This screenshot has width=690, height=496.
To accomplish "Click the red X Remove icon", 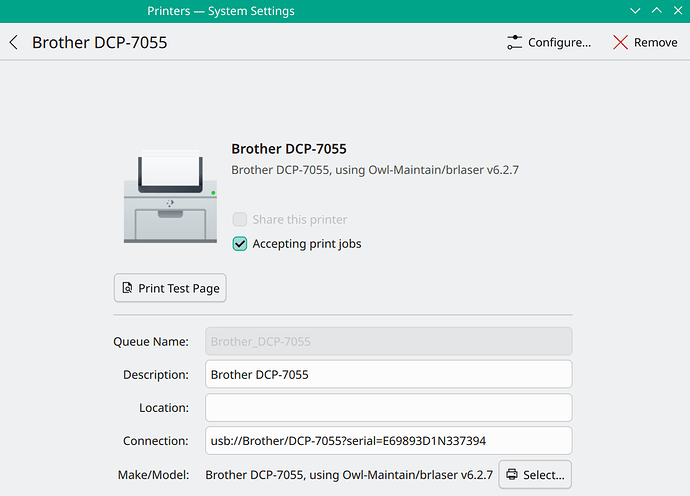I will coord(621,43).
